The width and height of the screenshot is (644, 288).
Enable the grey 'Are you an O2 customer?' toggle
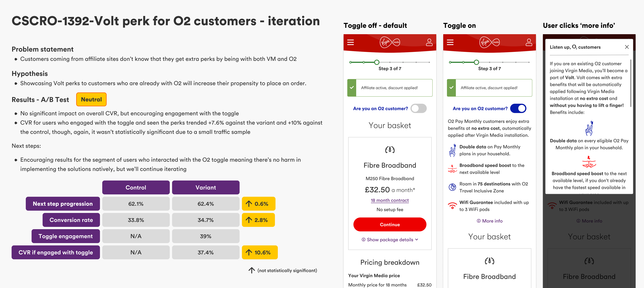[419, 109]
